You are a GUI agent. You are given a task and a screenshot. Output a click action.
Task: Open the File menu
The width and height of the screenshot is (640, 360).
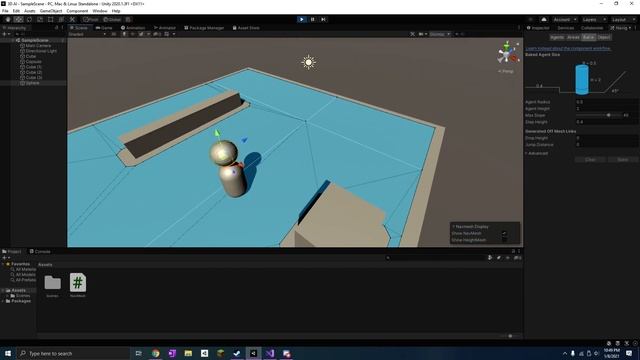pyautogui.click(x=5, y=11)
